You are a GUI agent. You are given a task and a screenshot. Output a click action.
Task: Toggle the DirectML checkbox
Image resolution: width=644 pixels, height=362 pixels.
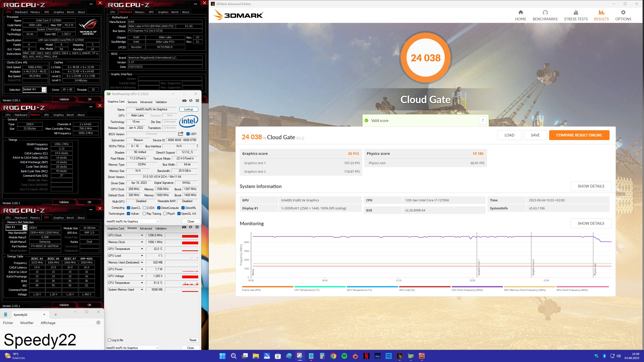point(183,208)
